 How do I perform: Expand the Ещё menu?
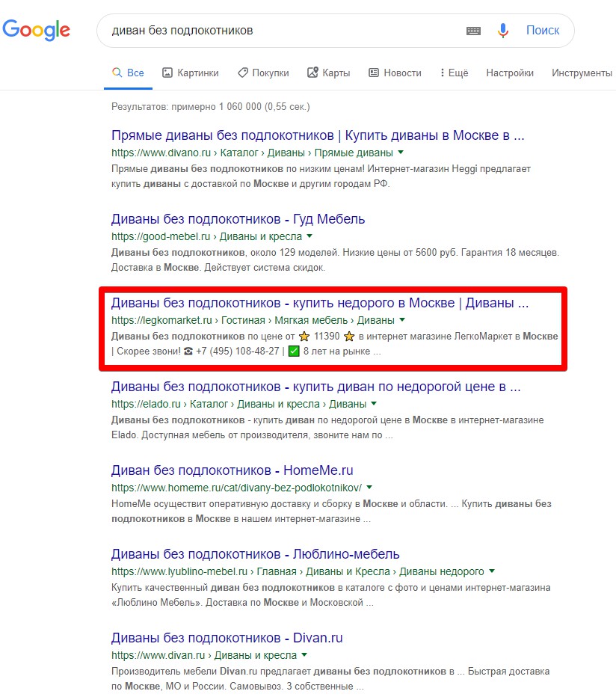coord(455,73)
